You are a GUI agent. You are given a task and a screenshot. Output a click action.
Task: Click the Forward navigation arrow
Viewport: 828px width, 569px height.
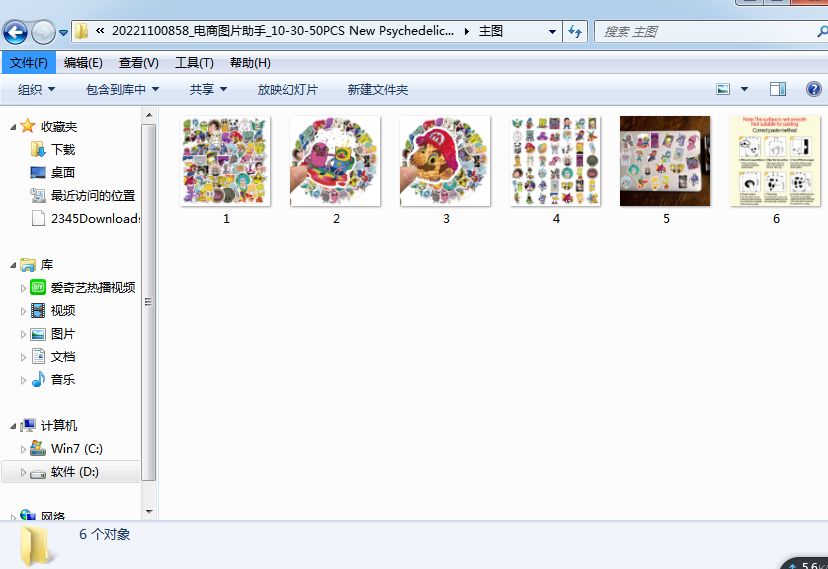click(x=43, y=32)
